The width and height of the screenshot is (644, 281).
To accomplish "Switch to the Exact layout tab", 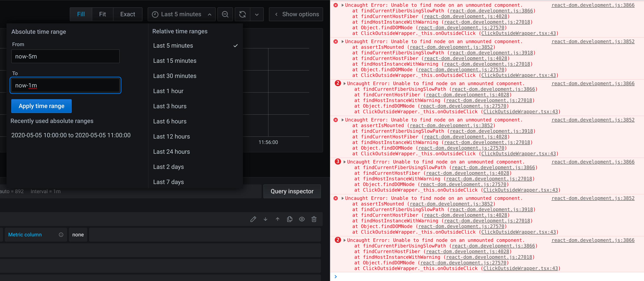I will (128, 14).
